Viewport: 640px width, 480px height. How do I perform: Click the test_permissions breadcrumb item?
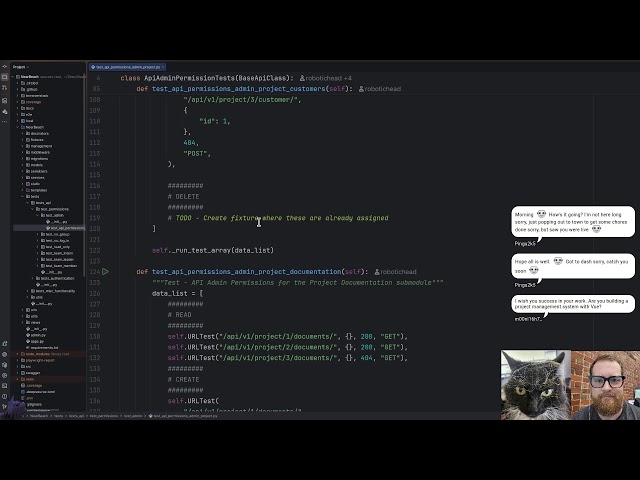[104, 416]
